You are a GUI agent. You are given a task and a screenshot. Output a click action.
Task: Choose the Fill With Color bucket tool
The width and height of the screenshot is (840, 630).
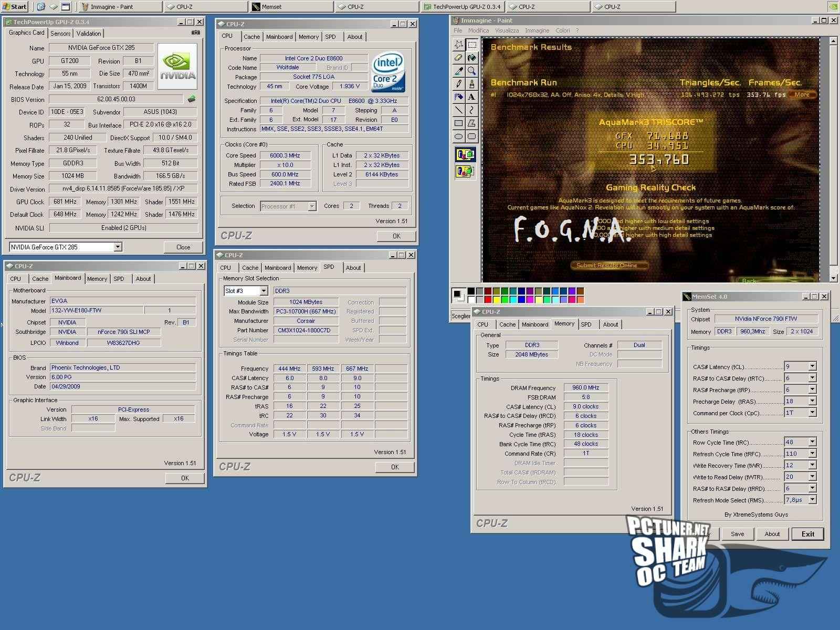471,58
